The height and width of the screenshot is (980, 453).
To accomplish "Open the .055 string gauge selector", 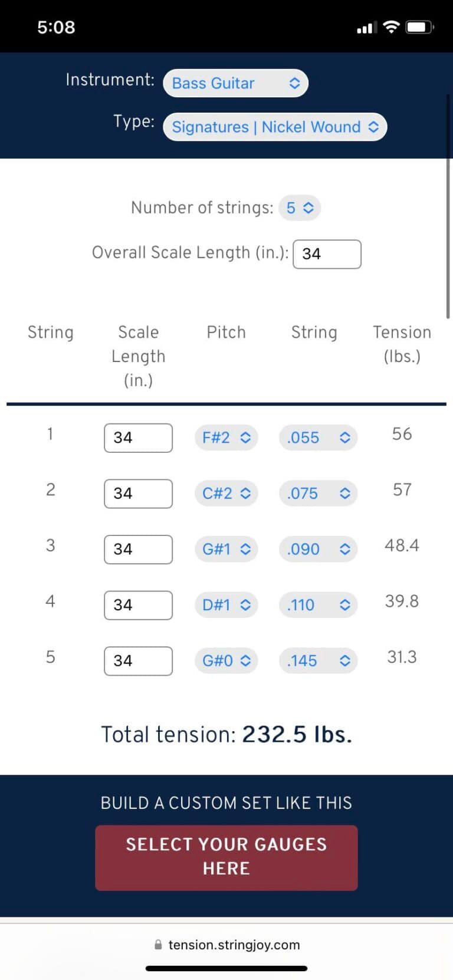I will 318,438.
